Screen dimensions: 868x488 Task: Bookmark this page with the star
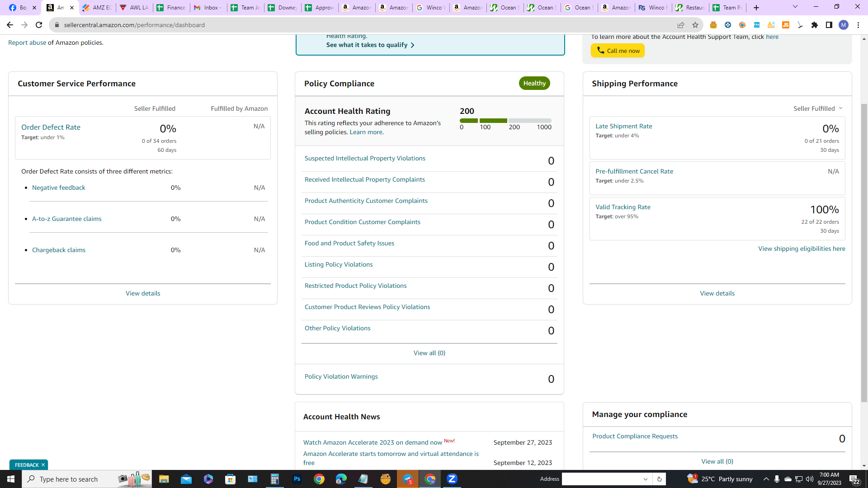pos(695,25)
